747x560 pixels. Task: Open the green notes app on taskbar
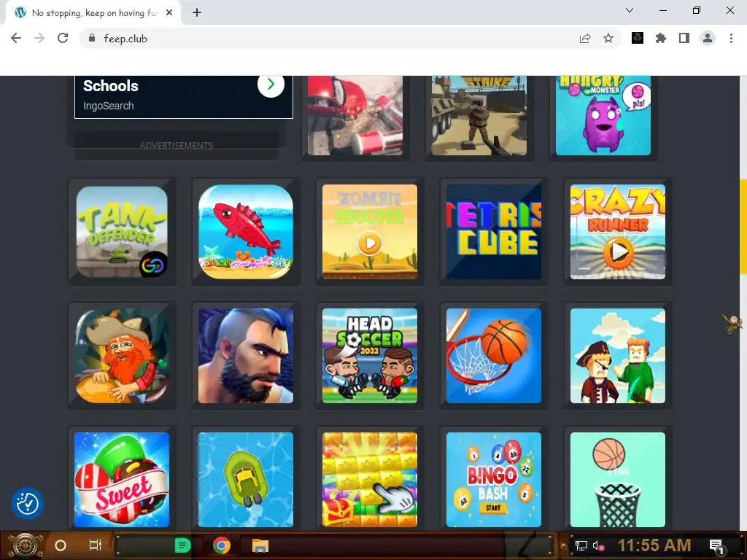click(183, 545)
